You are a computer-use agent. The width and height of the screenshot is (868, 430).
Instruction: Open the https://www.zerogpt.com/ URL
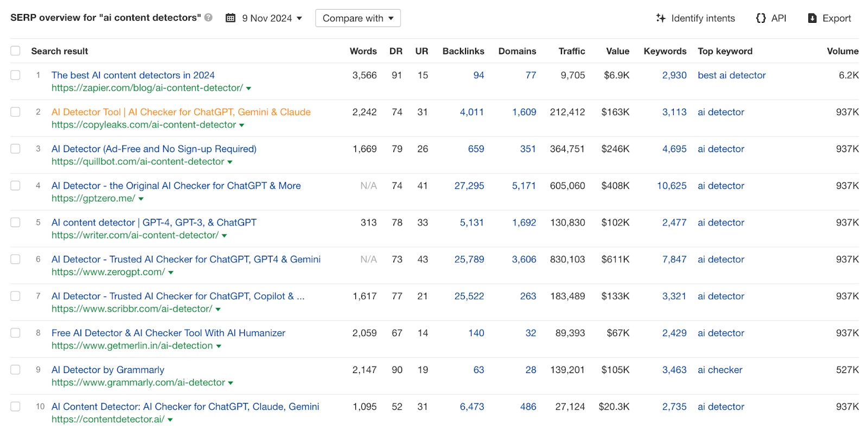pos(108,272)
